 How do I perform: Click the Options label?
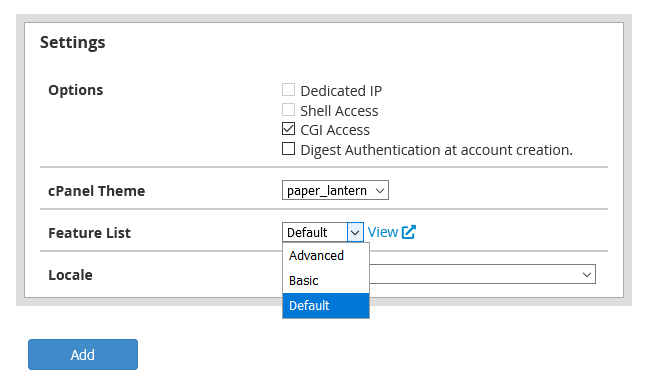point(76,90)
